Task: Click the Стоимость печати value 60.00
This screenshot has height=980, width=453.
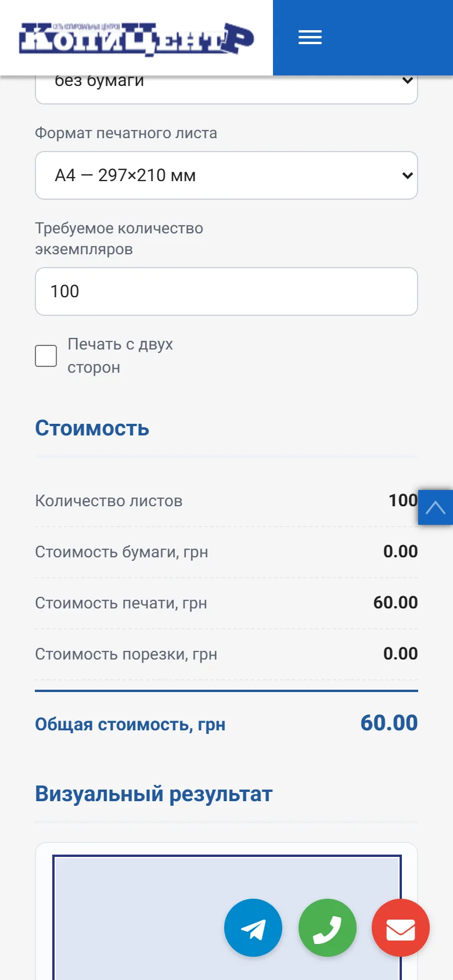Action: pos(396,603)
